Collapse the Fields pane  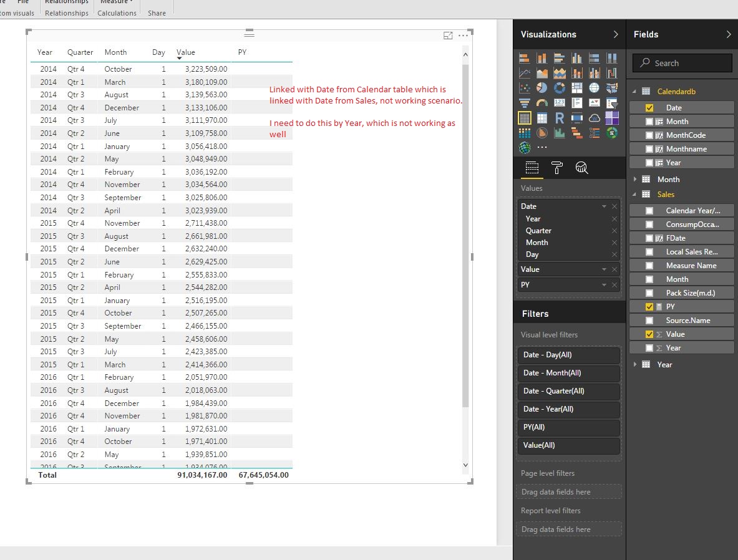(728, 34)
